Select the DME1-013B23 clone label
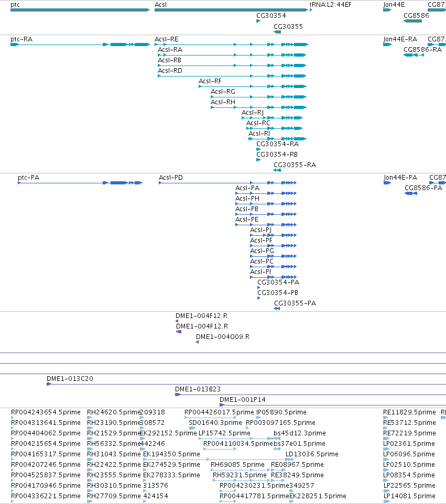 pos(198,389)
